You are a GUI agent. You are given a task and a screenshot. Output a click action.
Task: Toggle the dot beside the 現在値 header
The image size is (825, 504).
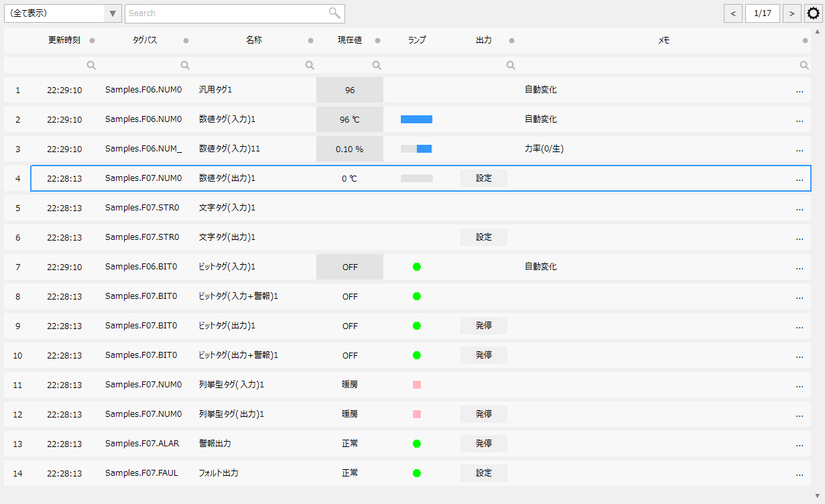(x=377, y=40)
